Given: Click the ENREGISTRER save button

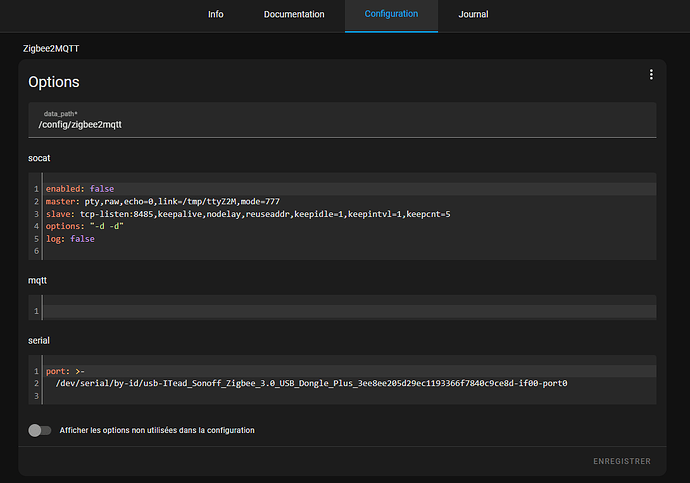Looking at the screenshot, I should (x=621, y=461).
